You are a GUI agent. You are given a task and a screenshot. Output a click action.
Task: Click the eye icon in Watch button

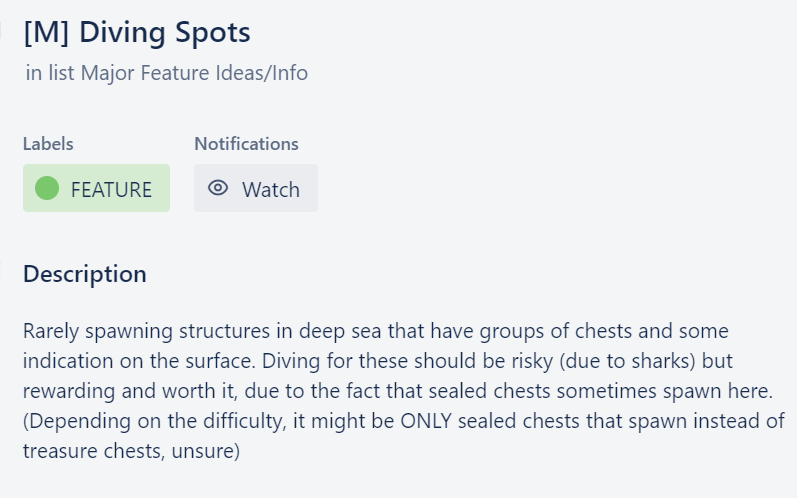(218, 188)
